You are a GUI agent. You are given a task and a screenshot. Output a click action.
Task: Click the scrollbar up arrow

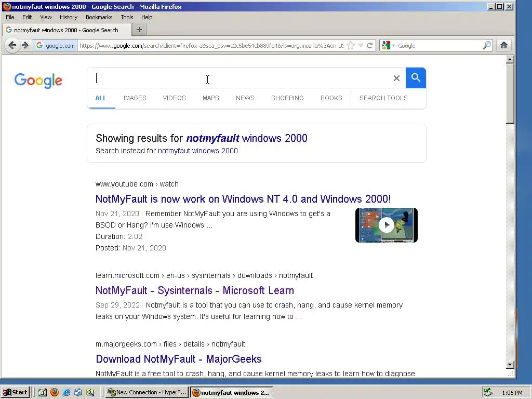510,60
